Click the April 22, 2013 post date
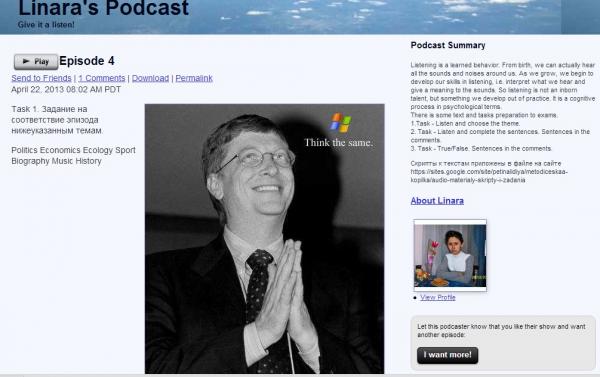 (x=66, y=90)
